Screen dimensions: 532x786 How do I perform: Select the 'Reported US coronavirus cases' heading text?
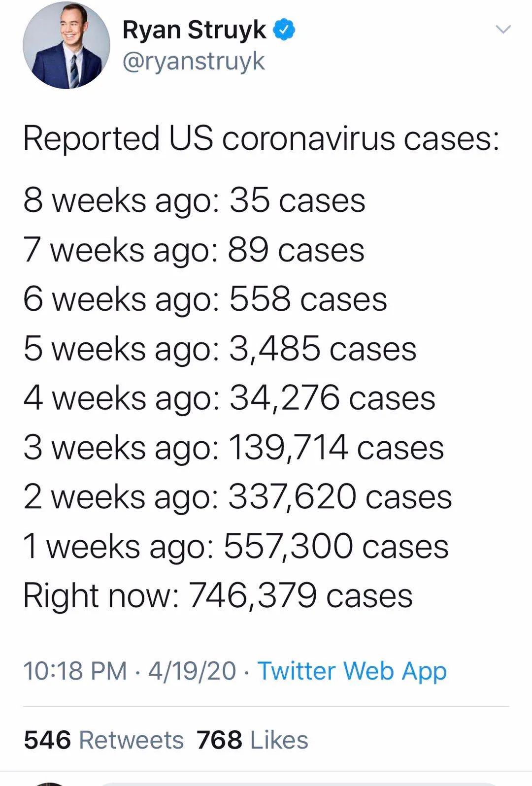click(261, 138)
